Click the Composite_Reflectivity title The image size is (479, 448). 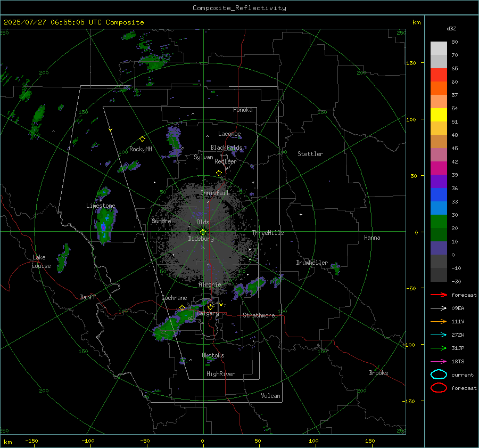pyautogui.click(x=239, y=8)
